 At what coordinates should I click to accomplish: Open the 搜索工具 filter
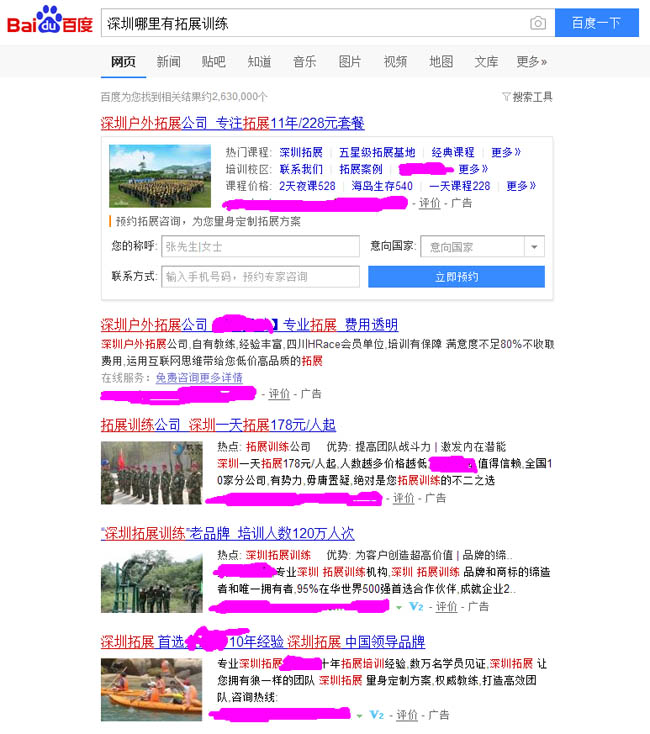tap(527, 97)
